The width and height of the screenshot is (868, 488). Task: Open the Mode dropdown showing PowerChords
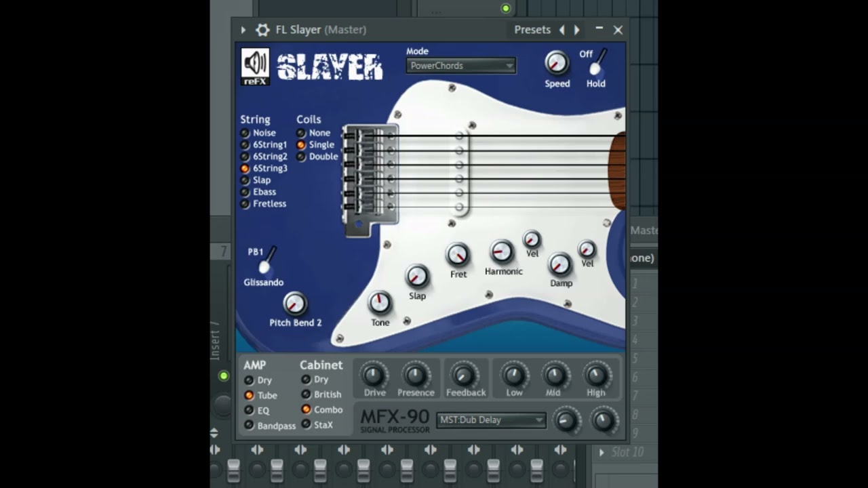click(x=461, y=66)
